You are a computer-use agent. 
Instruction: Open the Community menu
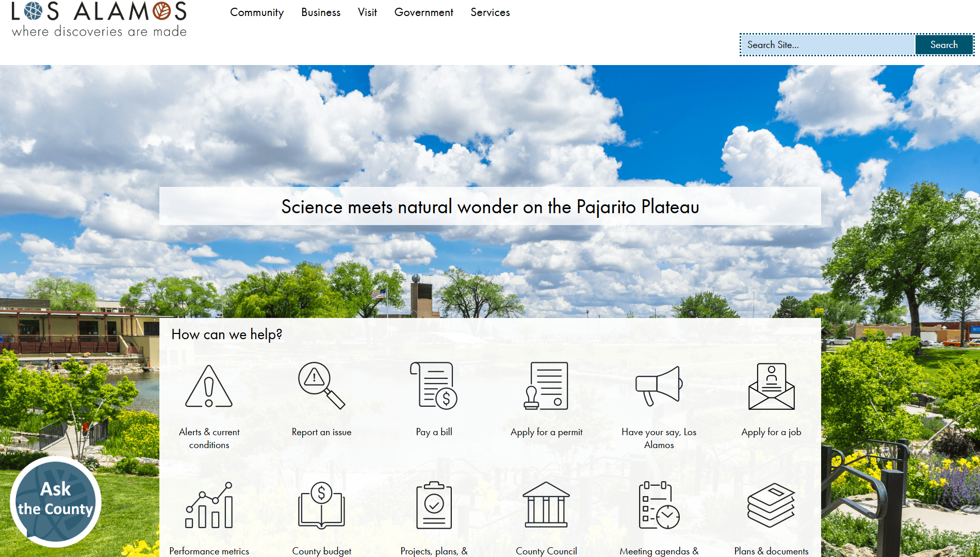257,12
